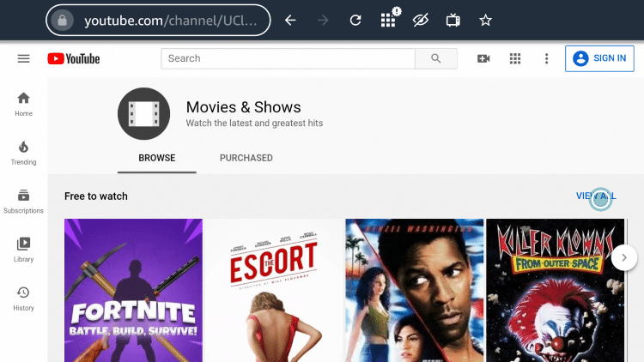Click the TV icon in browser toolbar
This screenshot has width=644, height=362.
[453, 20]
